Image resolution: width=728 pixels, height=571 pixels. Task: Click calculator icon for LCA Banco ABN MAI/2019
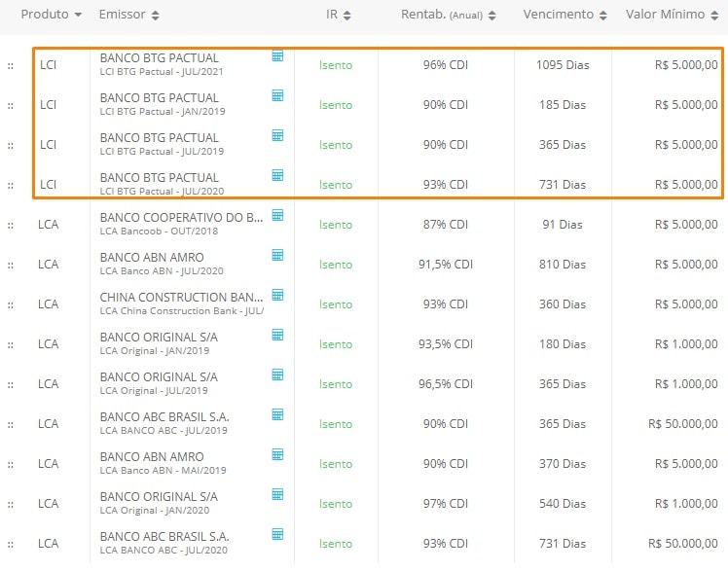click(x=277, y=455)
